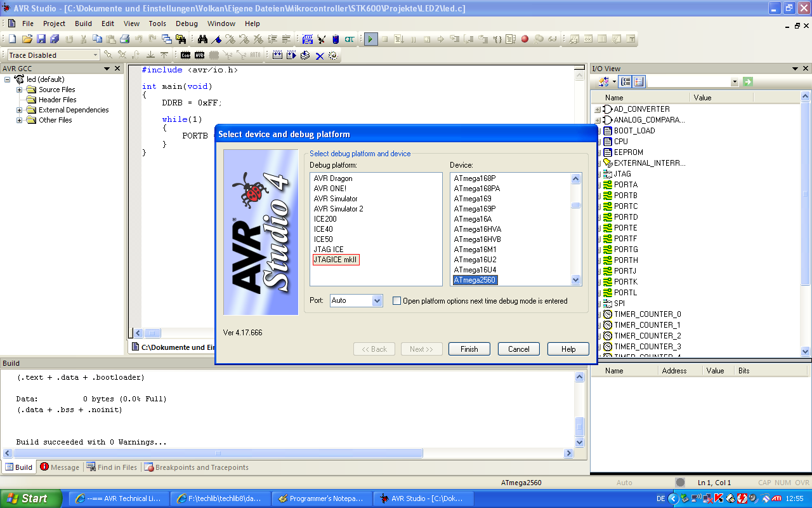812x508 pixels.
Task: Click the battery icon in the toolbar
Action: click(336, 39)
